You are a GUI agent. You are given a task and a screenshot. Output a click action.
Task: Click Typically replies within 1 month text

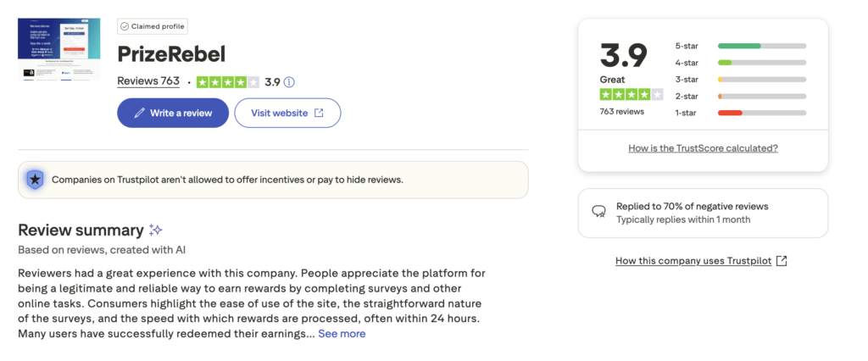coord(684,219)
